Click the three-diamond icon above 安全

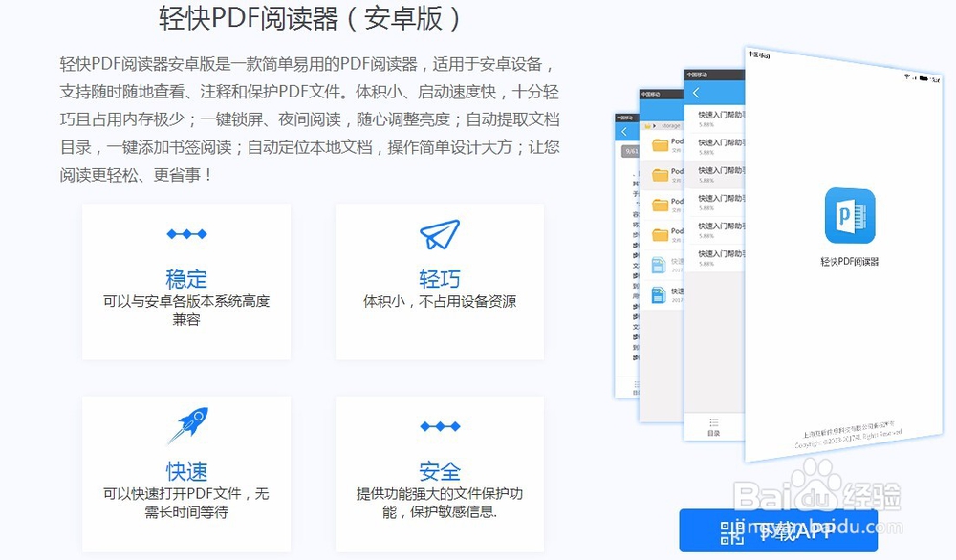pyautogui.click(x=440, y=426)
